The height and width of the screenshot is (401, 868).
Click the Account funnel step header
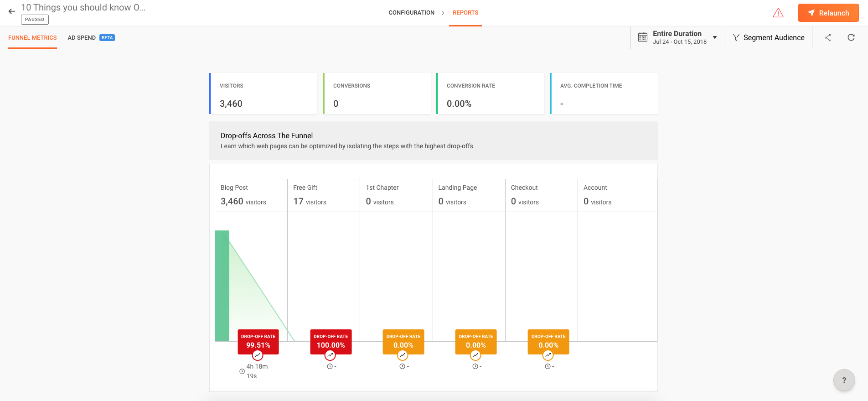click(x=617, y=195)
